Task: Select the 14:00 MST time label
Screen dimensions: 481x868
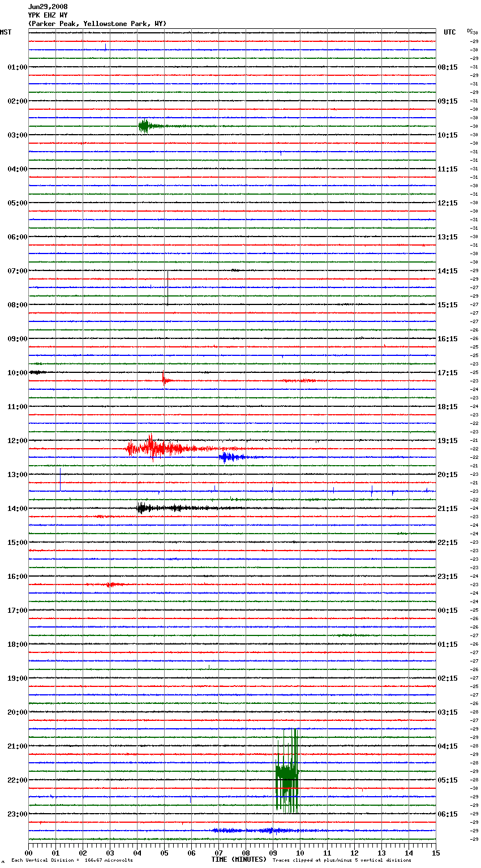Action: pos(17,509)
